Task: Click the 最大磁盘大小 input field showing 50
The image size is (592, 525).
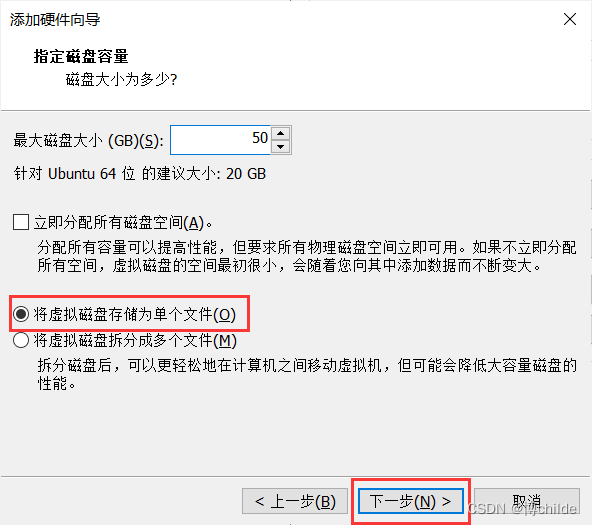Action: point(220,140)
